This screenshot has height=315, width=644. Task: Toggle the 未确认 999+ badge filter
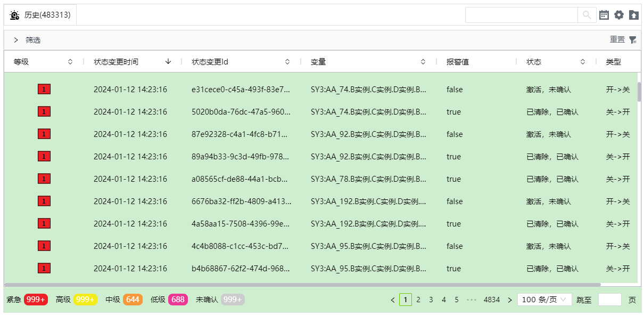click(x=233, y=300)
